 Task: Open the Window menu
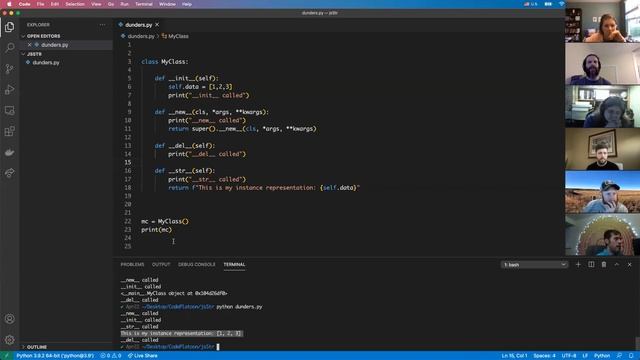pos(167,4)
